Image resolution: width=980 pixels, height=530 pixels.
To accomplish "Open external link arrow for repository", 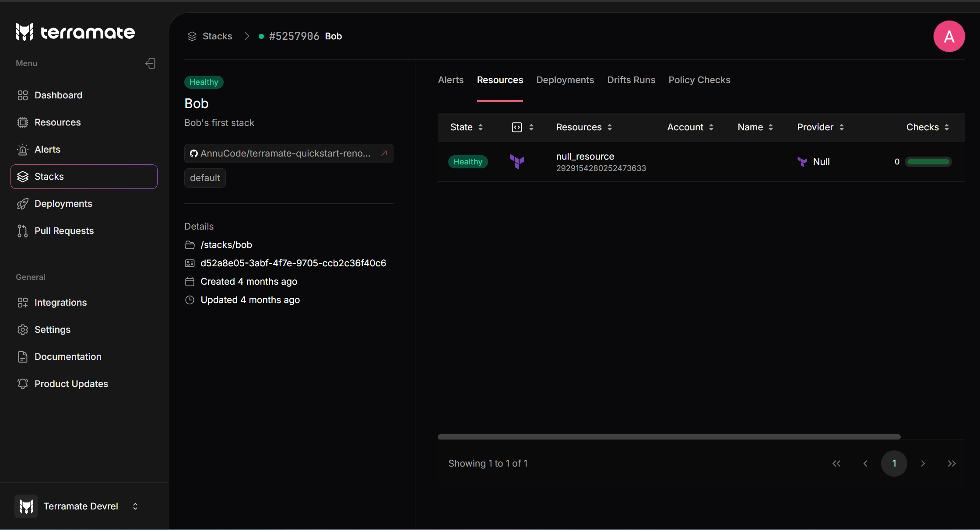I will pyautogui.click(x=384, y=153).
